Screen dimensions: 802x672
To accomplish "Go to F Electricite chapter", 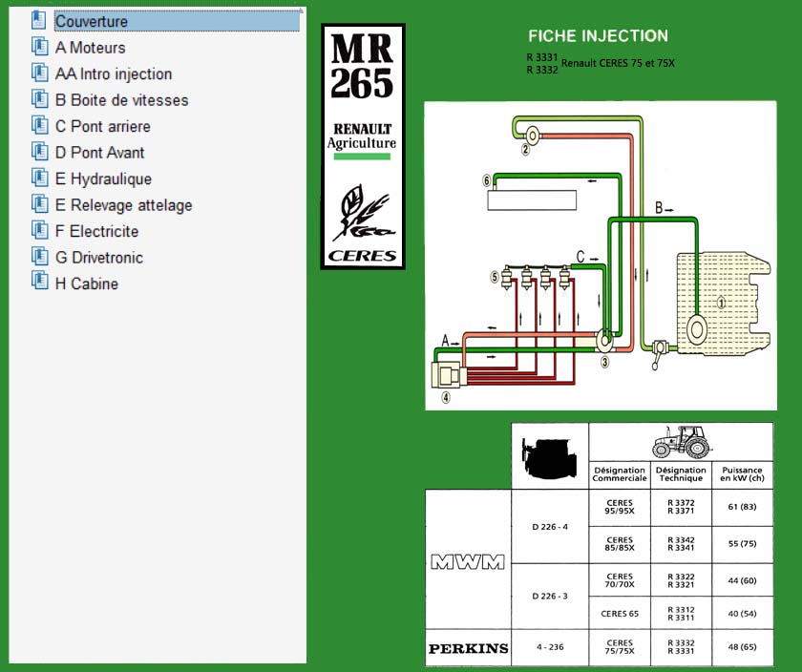I will tap(96, 231).
